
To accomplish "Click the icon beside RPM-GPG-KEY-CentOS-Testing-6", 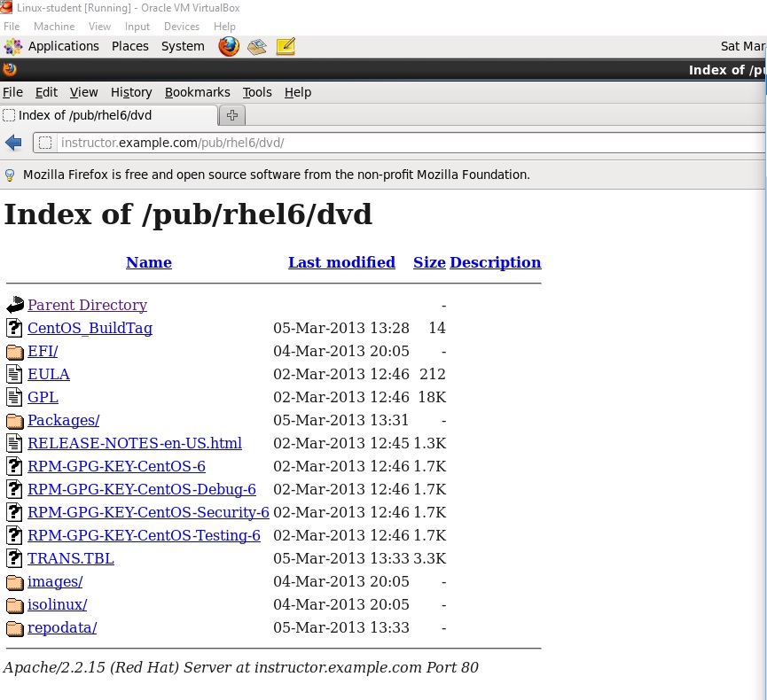I will tap(14, 535).
